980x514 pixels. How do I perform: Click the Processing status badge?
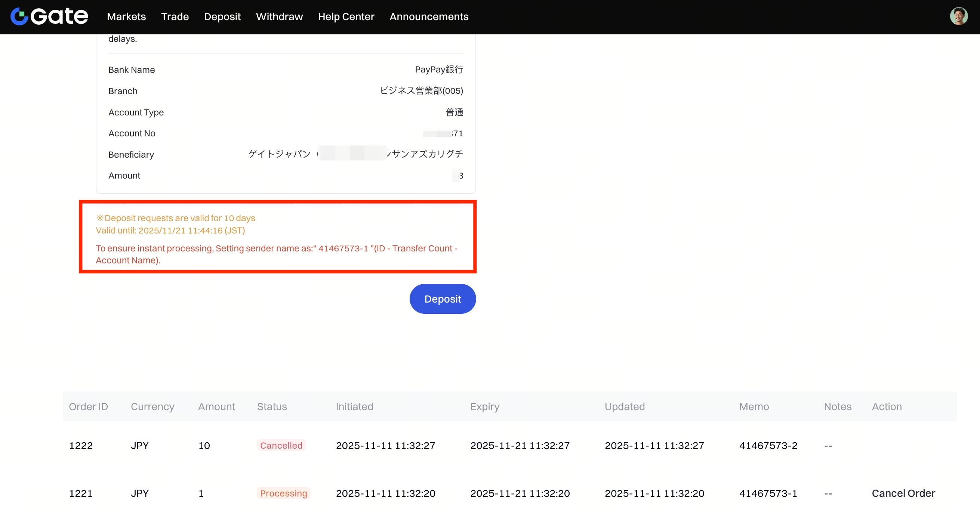tap(283, 493)
